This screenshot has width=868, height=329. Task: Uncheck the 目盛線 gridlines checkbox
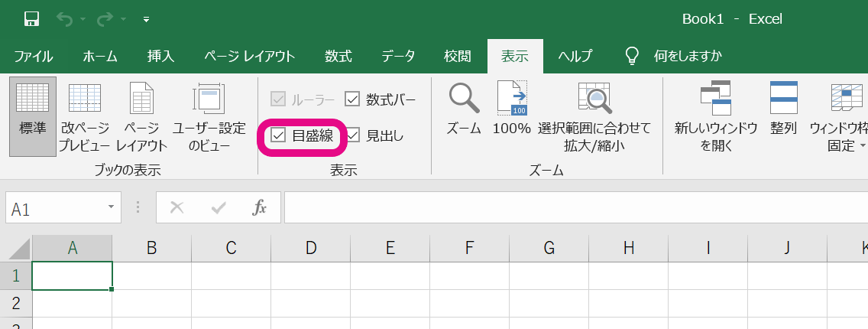(279, 136)
